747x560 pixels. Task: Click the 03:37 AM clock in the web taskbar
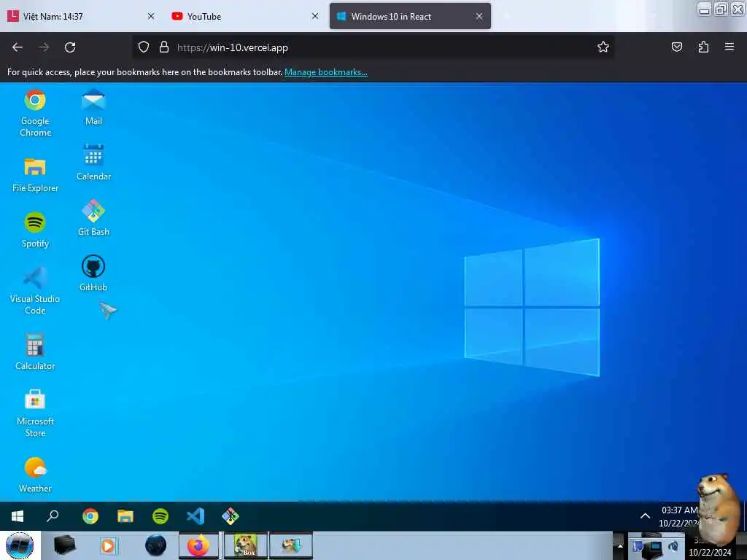click(679, 510)
